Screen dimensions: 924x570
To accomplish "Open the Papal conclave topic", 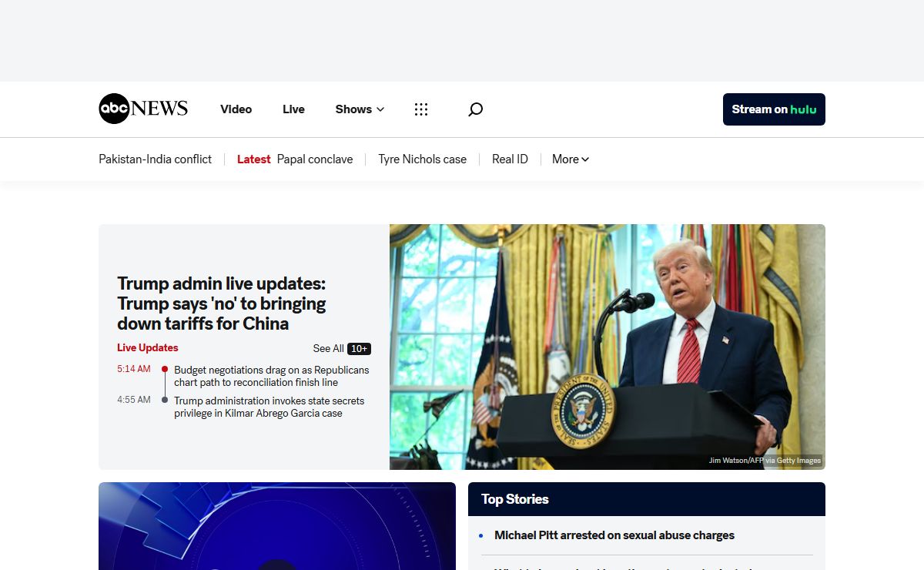I will pyautogui.click(x=315, y=159).
